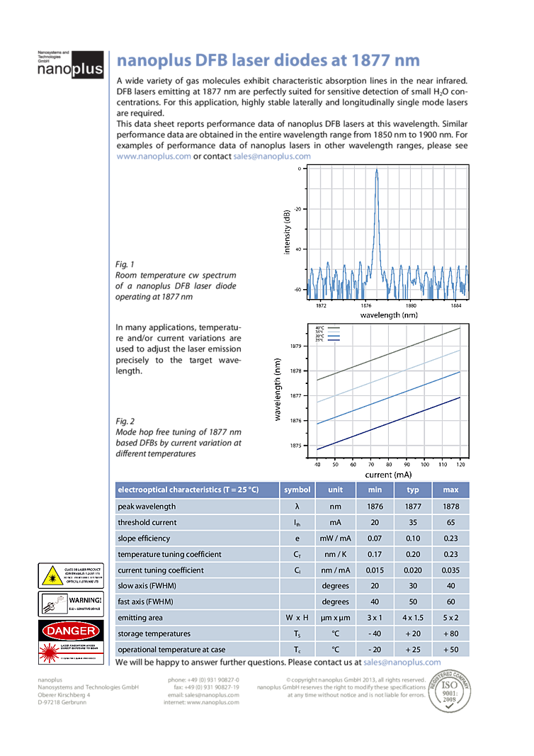The height and width of the screenshot is (756, 534).
Task: Select the 'threshold current' table row label
Action: tap(147, 523)
